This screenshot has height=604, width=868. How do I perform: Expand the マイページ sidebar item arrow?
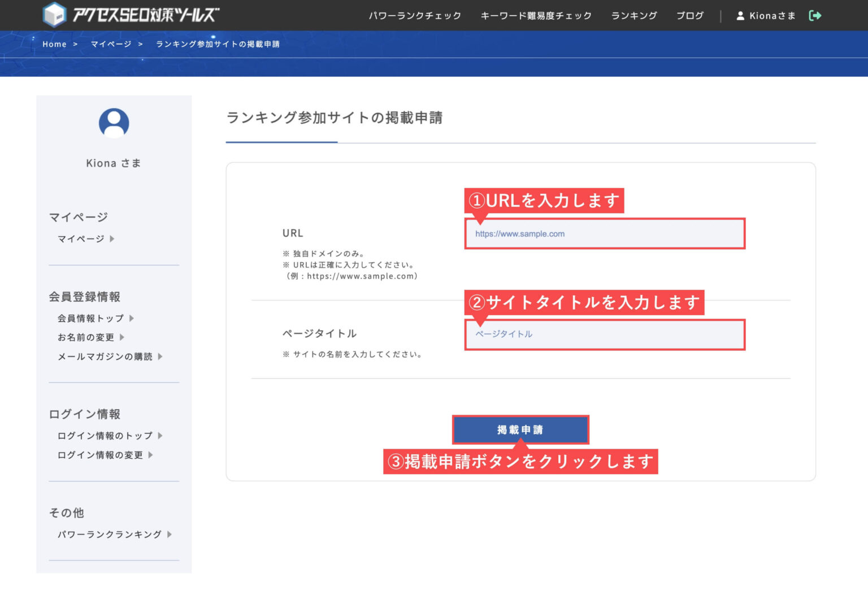point(112,238)
